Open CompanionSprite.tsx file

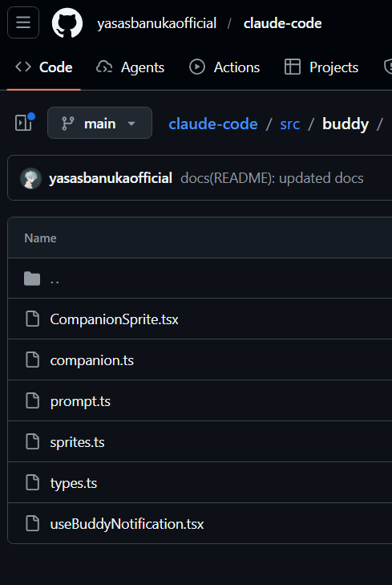tap(114, 319)
